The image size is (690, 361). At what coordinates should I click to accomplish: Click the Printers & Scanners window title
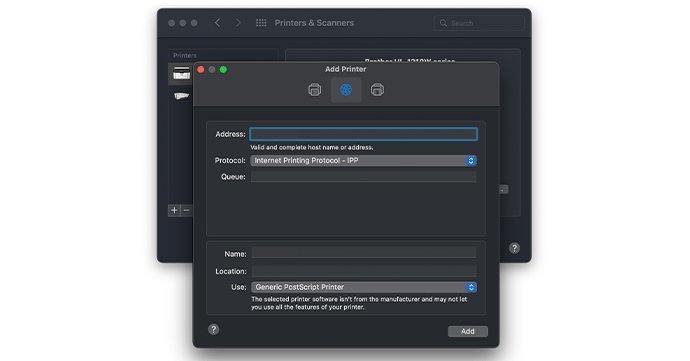pyautogui.click(x=314, y=22)
